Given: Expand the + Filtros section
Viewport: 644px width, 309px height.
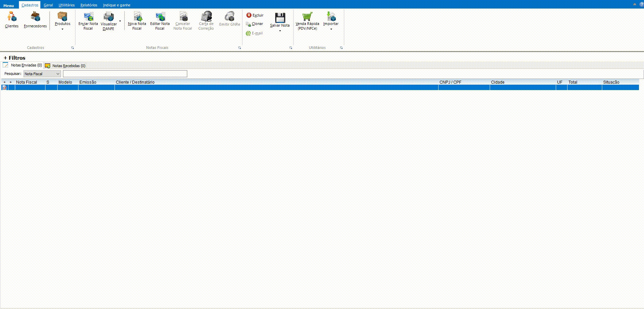Looking at the screenshot, I should pos(15,58).
